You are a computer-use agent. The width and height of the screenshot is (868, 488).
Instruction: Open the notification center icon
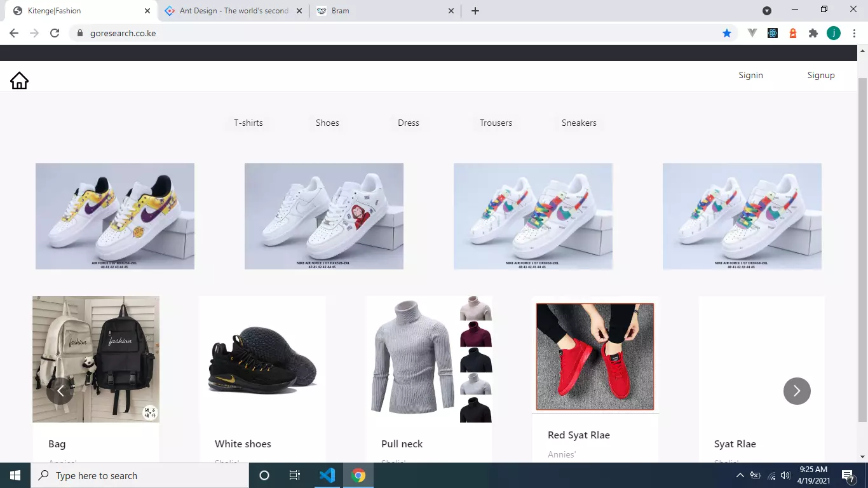848,475
